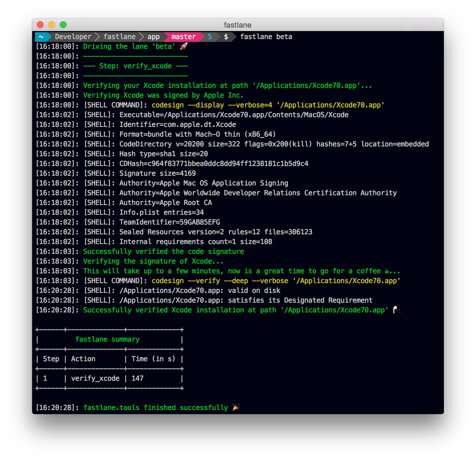Click 'Successfully verified Xcode installation at path' line
Image resolution: width=476 pixels, height=460 pixels.
click(236, 310)
